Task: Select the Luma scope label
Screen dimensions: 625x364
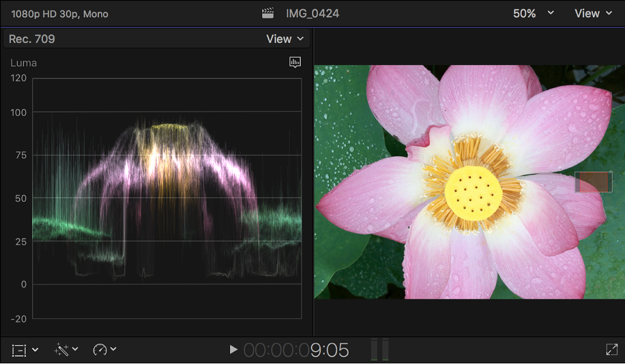Action: [23, 62]
